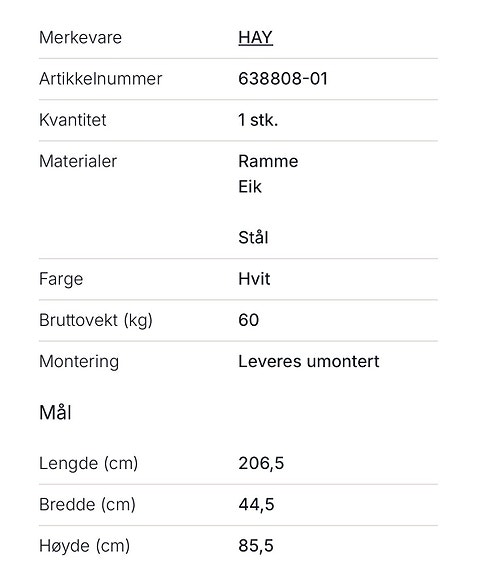Click the Artikkelnummer label

[x=100, y=79]
